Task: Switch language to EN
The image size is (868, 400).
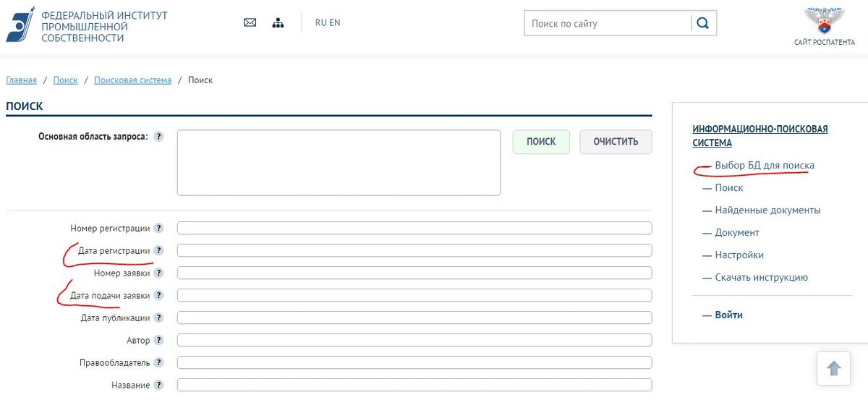Action: pyautogui.click(x=335, y=22)
